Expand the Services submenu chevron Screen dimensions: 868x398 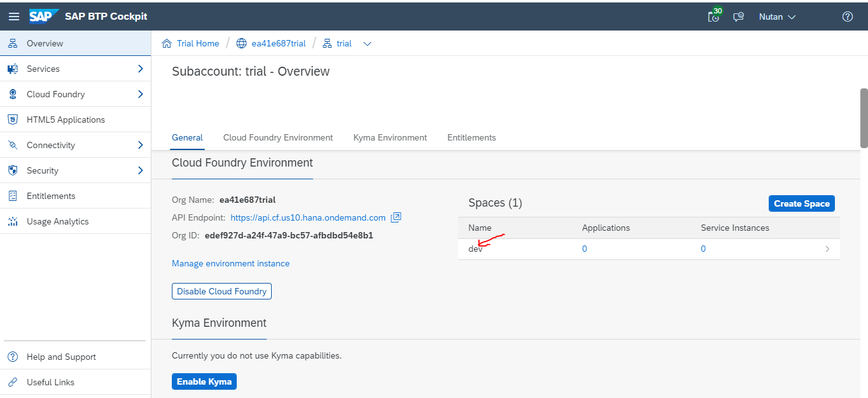(141, 69)
